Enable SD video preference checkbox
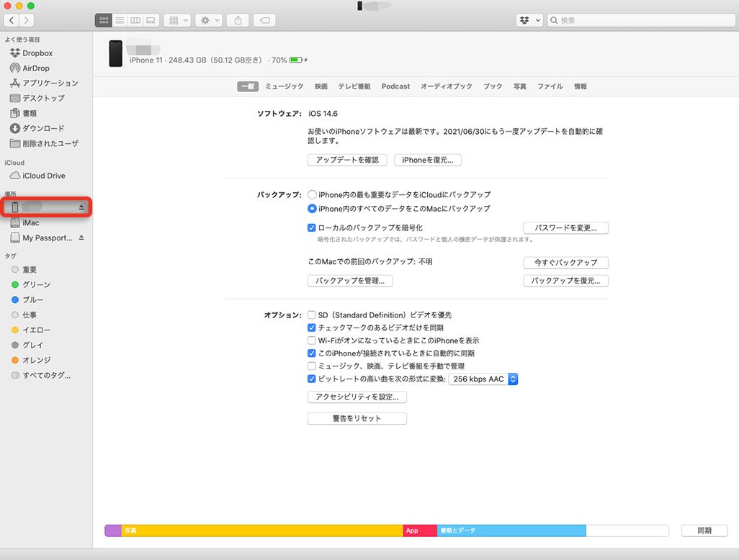 [312, 315]
